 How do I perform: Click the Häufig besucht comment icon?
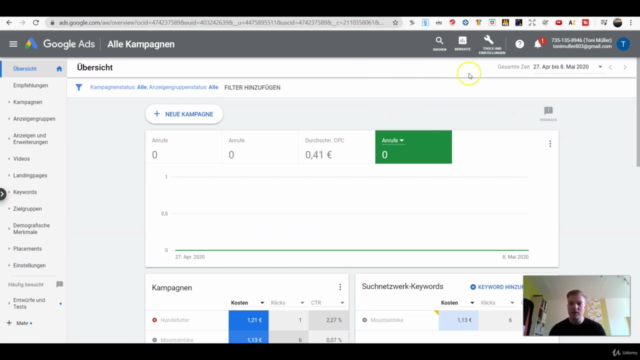point(60,284)
